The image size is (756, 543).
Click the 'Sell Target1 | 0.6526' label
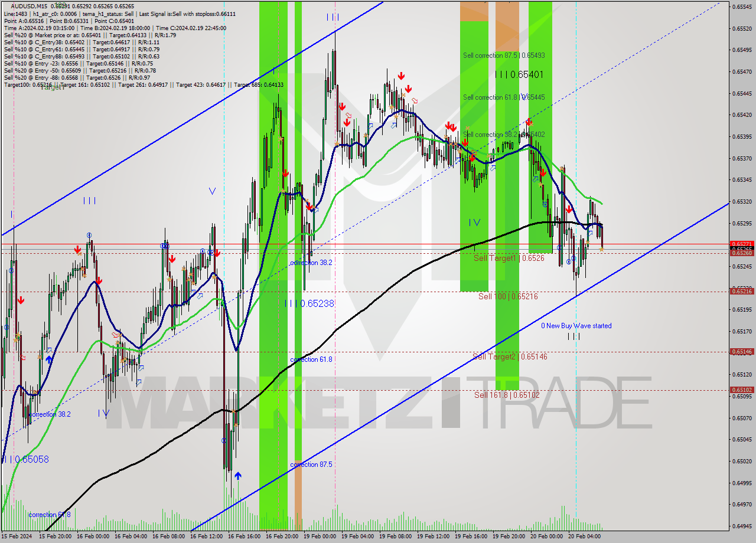tap(509, 259)
